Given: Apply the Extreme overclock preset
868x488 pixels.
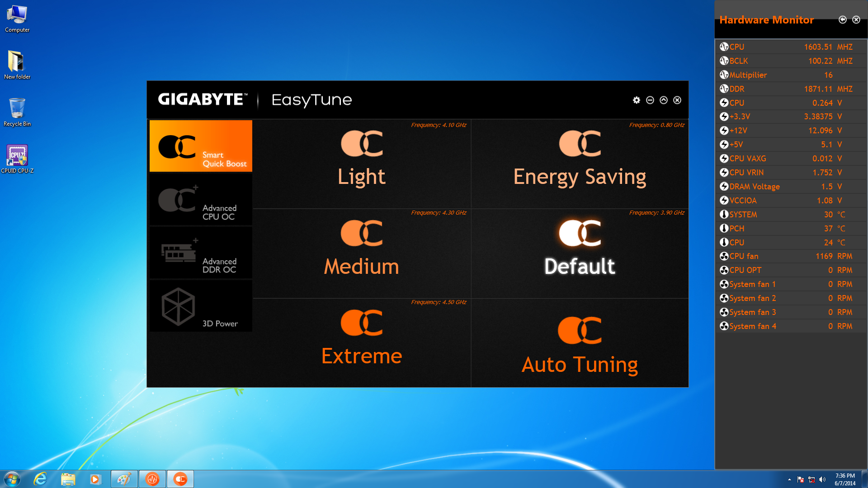Looking at the screenshot, I should [x=362, y=343].
